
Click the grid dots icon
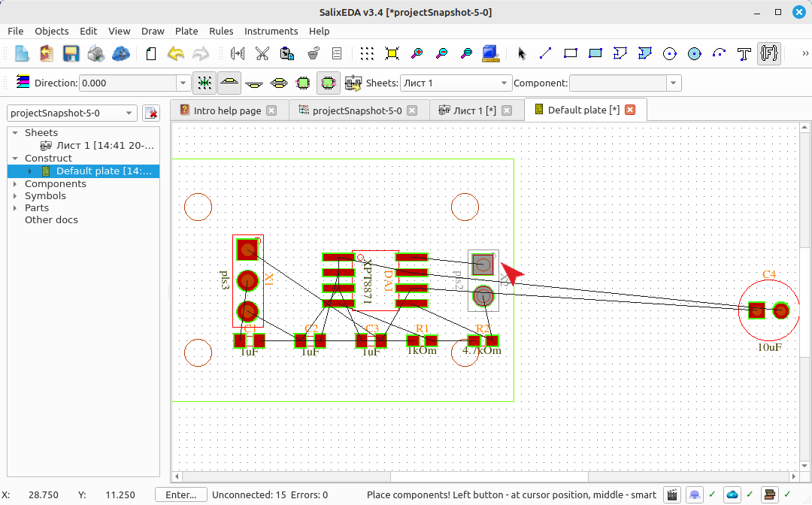367,53
